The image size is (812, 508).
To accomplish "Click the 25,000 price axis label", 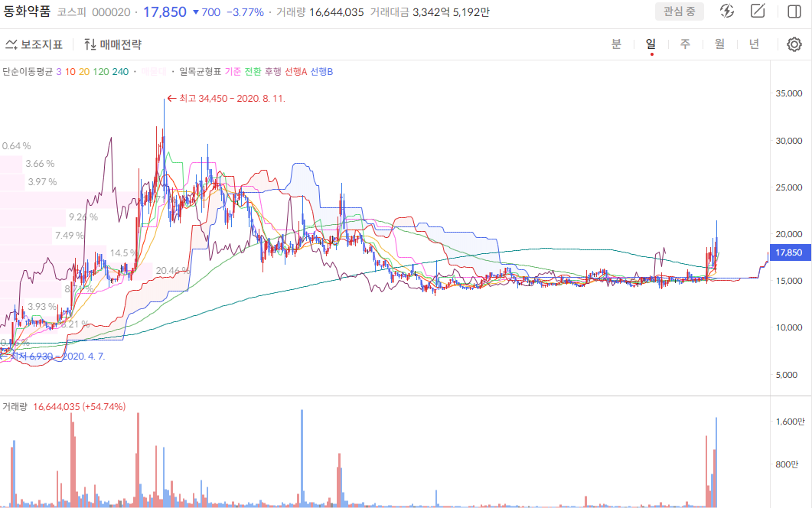I will 789,187.
